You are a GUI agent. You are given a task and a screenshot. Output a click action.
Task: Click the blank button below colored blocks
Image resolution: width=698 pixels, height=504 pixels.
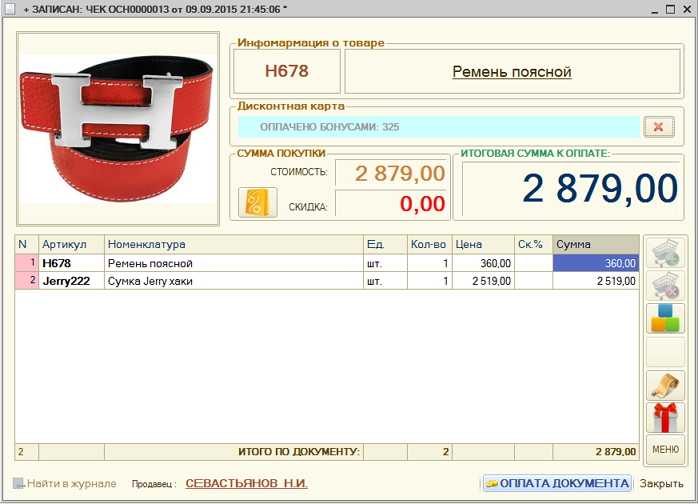[x=665, y=352]
